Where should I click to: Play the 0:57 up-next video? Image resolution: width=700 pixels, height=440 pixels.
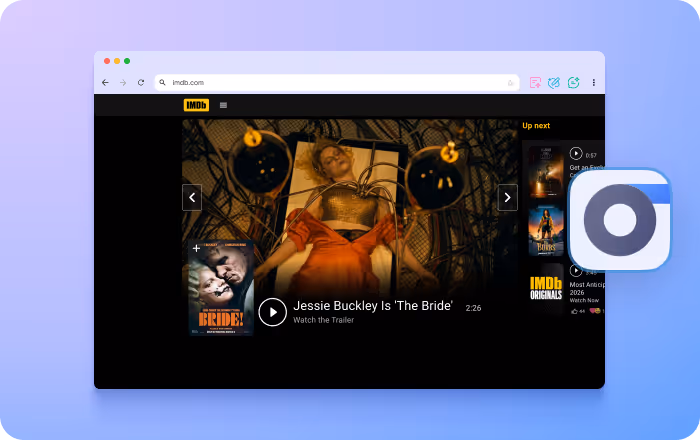[576, 154]
